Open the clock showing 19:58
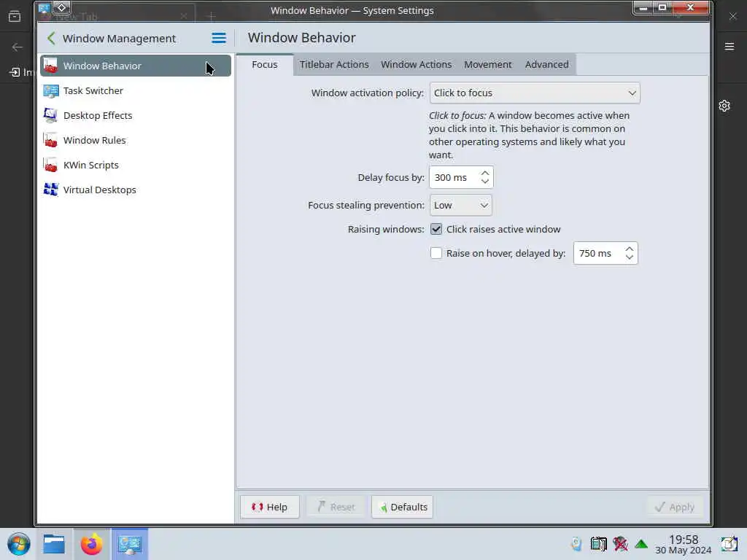Image resolution: width=747 pixels, height=560 pixels. pyautogui.click(x=683, y=544)
